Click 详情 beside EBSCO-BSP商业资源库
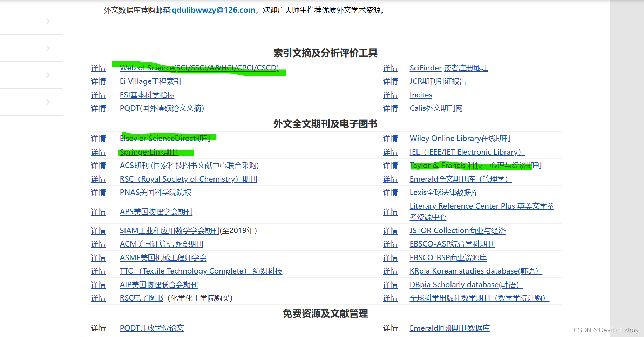Screen dimensions: 644x337 pos(390,258)
